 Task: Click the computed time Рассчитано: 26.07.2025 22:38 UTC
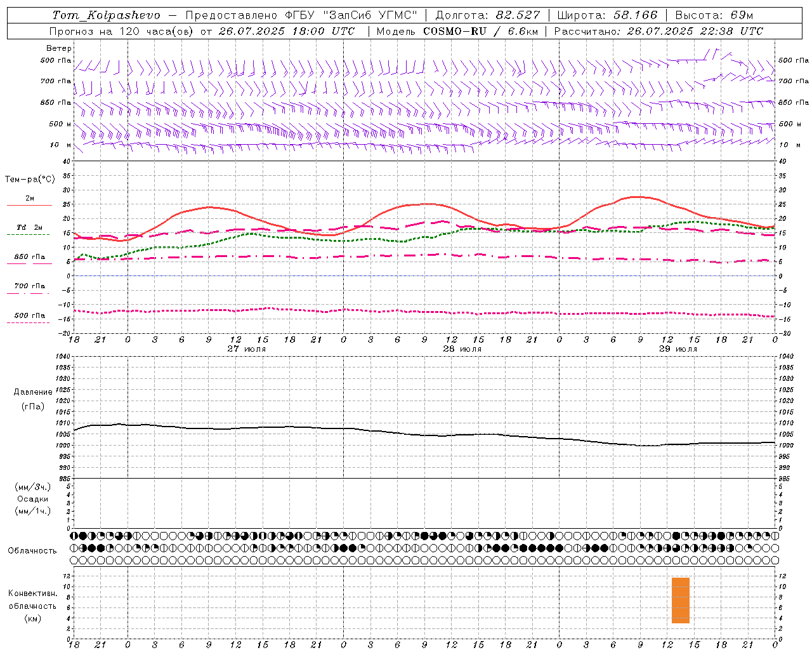coord(658,31)
